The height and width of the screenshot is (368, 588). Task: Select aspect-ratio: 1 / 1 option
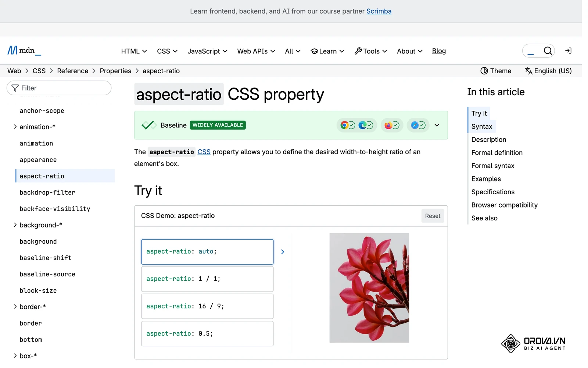(207, 279)
